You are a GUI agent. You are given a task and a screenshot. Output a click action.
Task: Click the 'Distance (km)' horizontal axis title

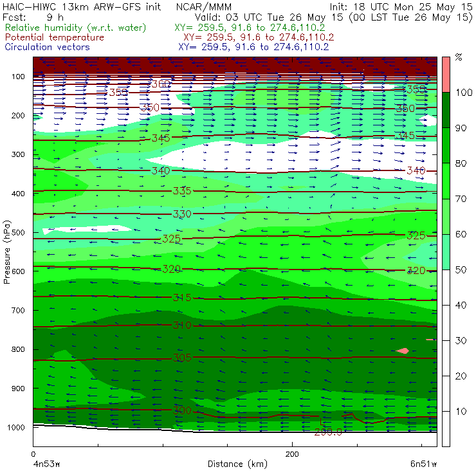pyautogui.click(x=238, y=464)
